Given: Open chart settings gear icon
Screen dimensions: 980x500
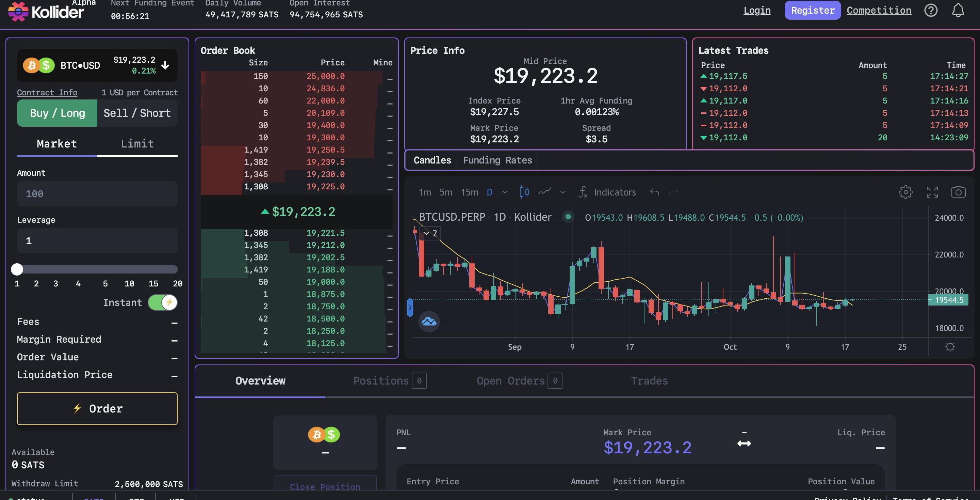Looking at the screenshot, I should point(905,192).
